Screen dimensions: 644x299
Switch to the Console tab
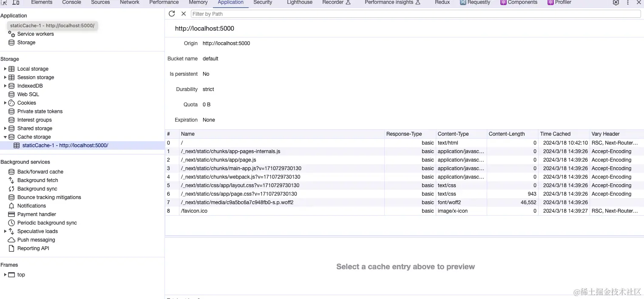[x=71, y=3]
